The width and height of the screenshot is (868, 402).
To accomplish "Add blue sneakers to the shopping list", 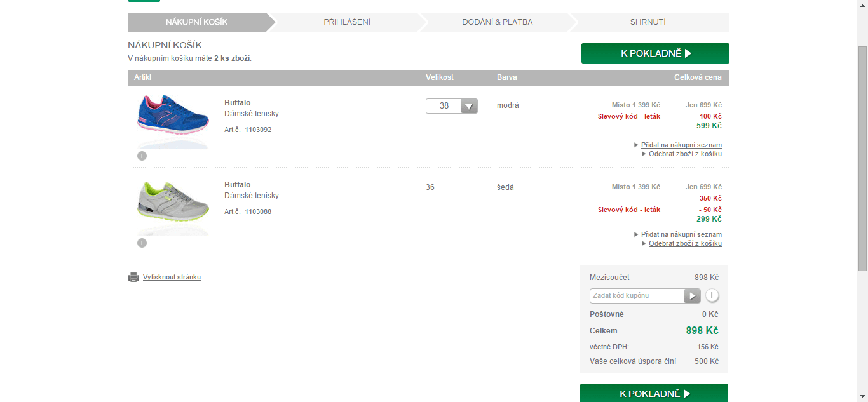I will [x=681, y=145].
